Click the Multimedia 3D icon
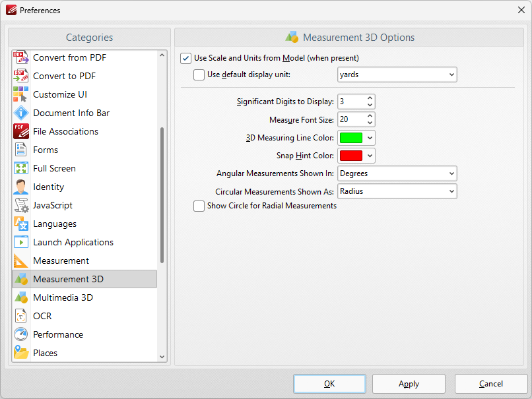This screenshot has width=532, height=399. click(x=20, y=297)
